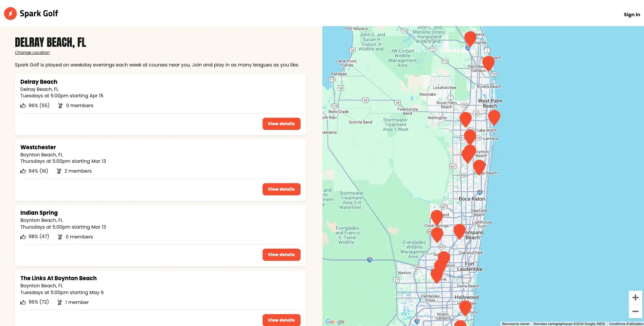Image resolution: width=644 pixels, height=326 pixels.
Task: Click the golfer members icon on Indian Spring card
Action: 60,237
